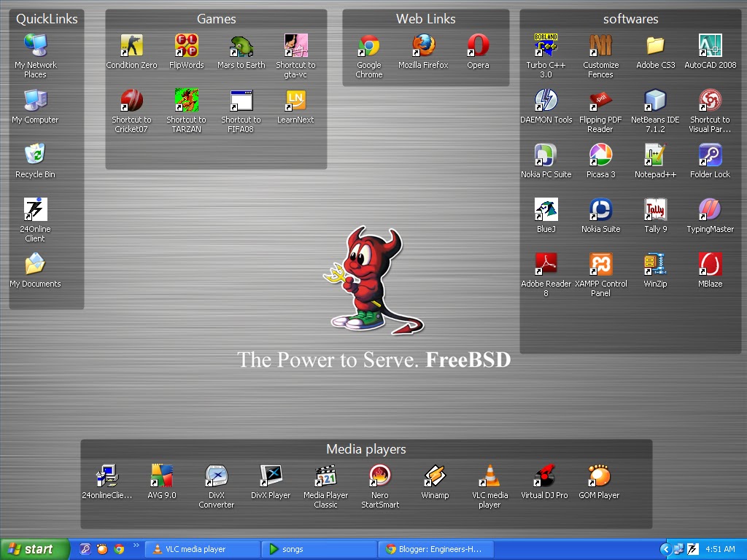
Task: Click the Start button
Action: point(35,550)
